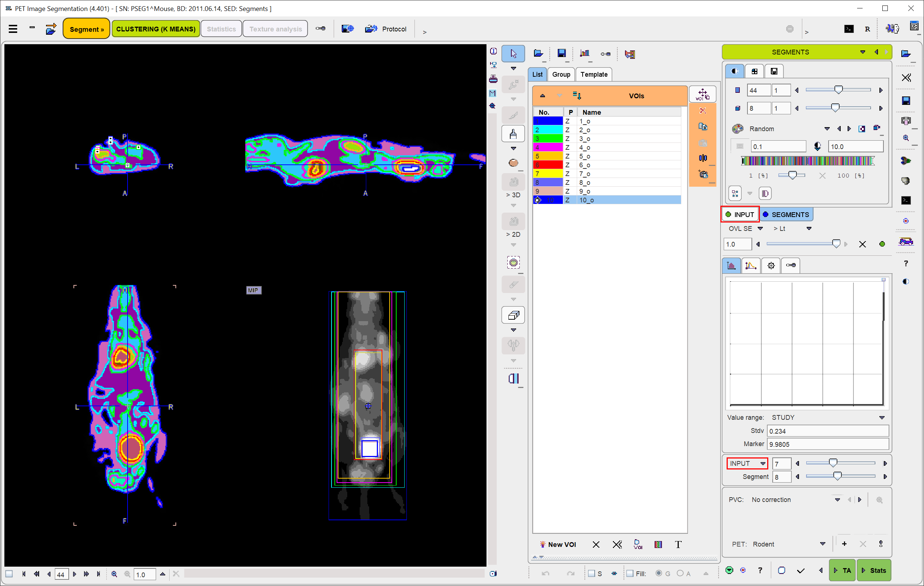
Task: Select the G fill radio button
Action: (x=659, y=573)
